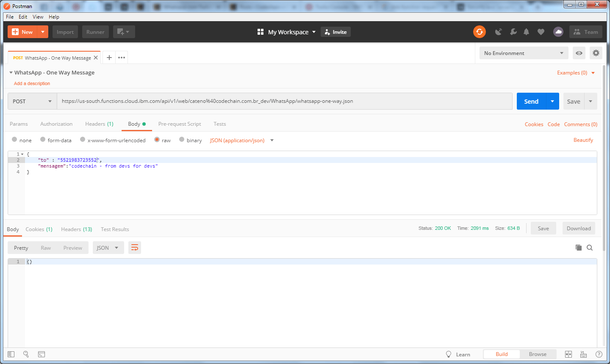Expand the Examples (0) dropdown
This screenshot has width=610, height=364.
[x=576, y=73]
